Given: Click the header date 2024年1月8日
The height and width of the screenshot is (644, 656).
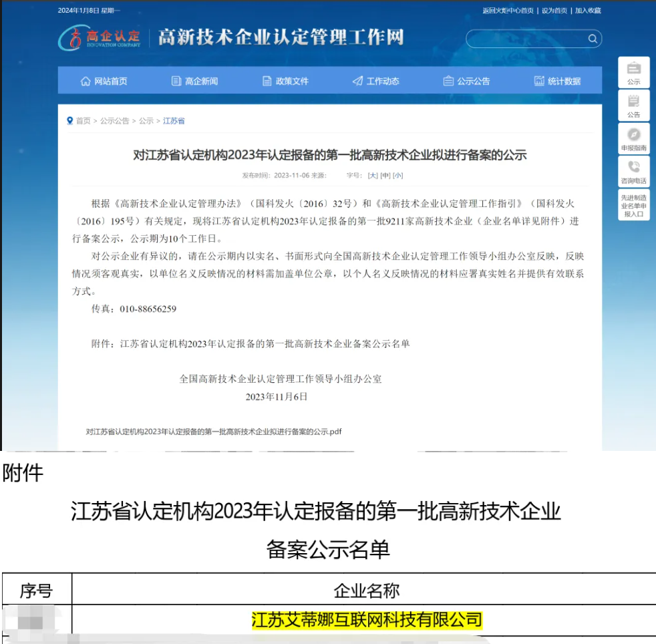Looking at the screenshot, I should (89, 11).
